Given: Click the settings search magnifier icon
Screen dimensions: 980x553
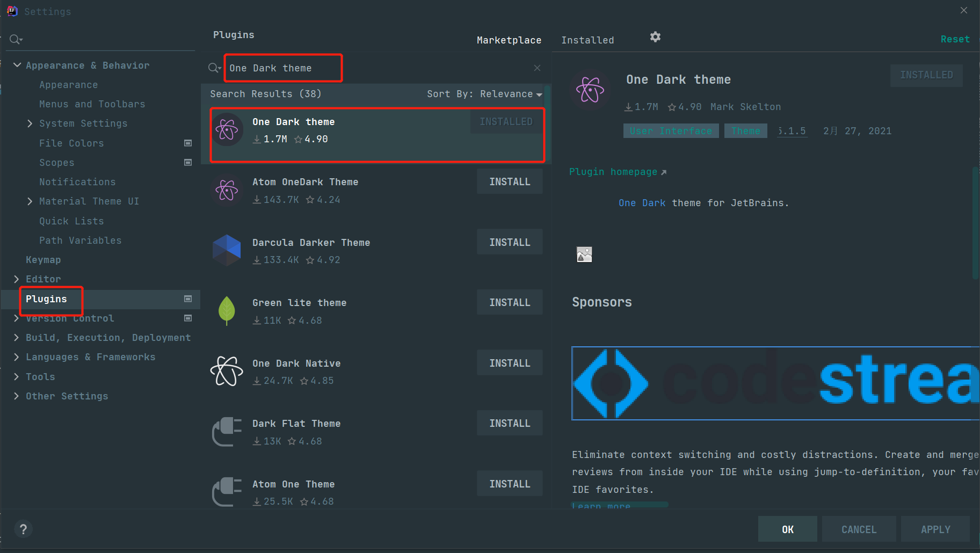Looking at the screenshot, I should [16, 39].
